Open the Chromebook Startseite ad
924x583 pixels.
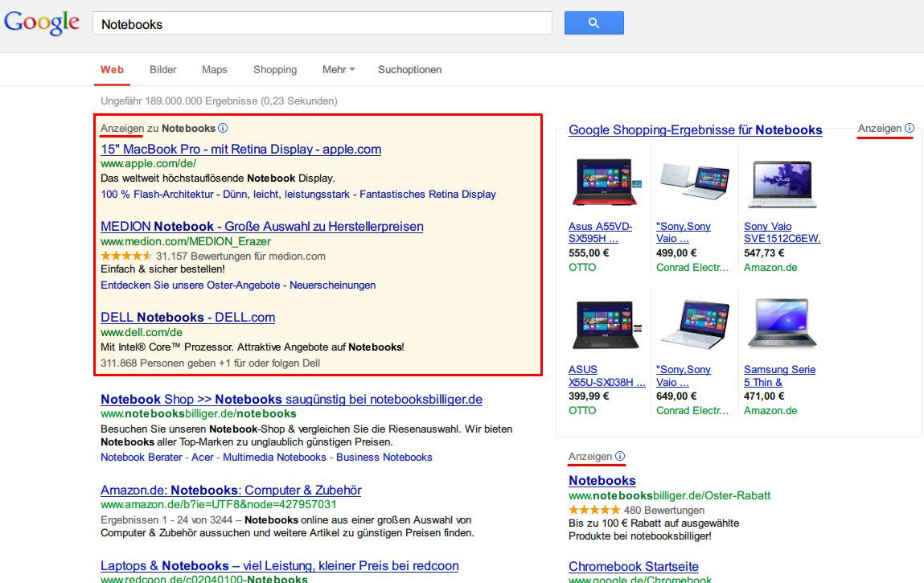(634, 566)
